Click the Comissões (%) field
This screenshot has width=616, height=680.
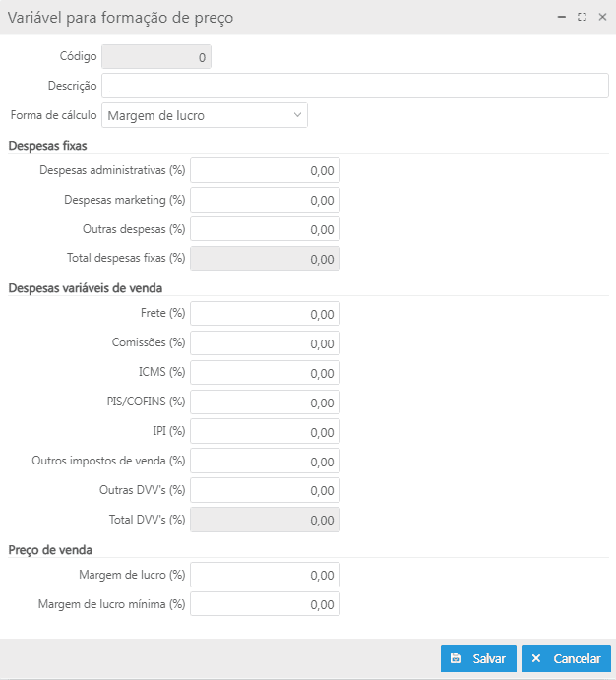click(265, 343)
